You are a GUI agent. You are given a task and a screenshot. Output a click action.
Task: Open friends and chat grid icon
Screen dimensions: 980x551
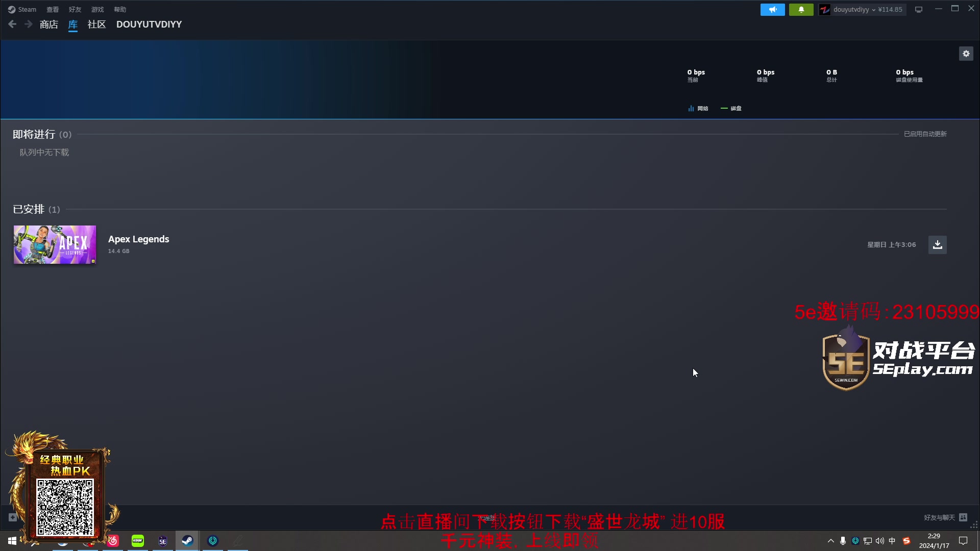[x=963, y=517]
